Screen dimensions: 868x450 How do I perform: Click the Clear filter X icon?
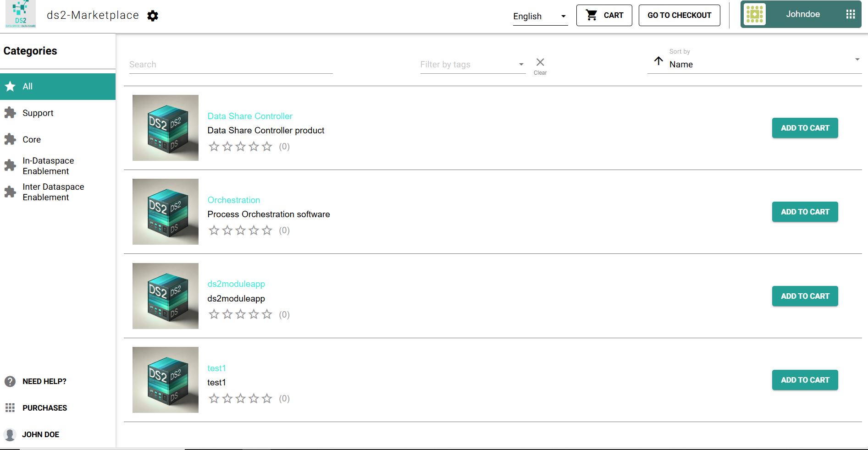click(540, 63)
